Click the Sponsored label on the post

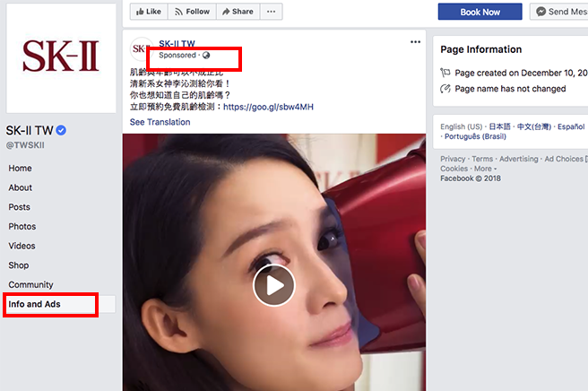point(177,56)
